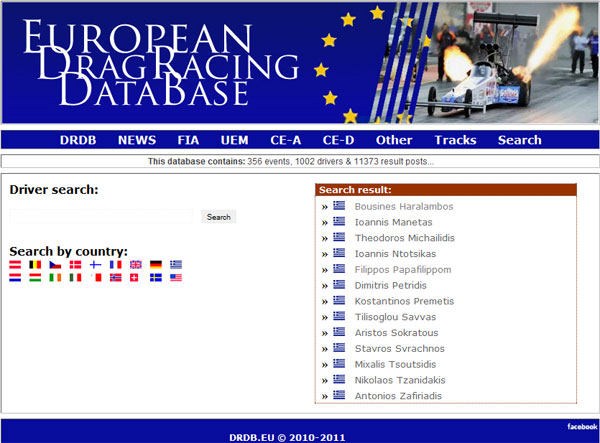Go to the UEM menu section
The width and height of the screenshot is (600, 443).
(x=235, y=140)
